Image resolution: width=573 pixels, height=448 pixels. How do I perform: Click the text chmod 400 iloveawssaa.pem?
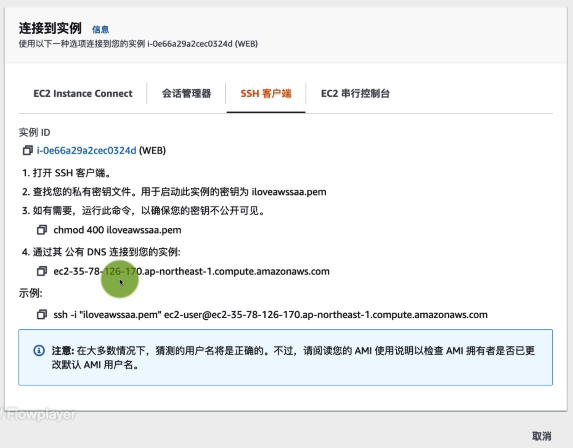coord(117,230)
